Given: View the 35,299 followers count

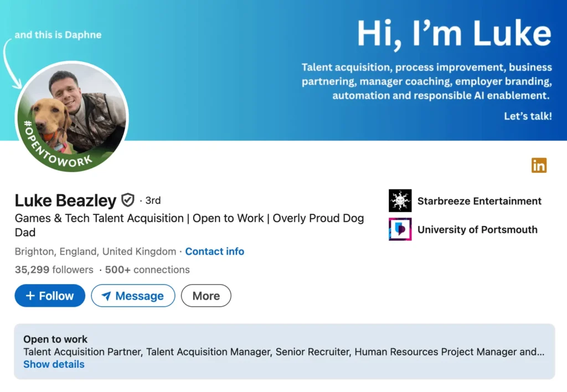Looking at the screenshot, I should pyautogui.click(x=54, y=270).
